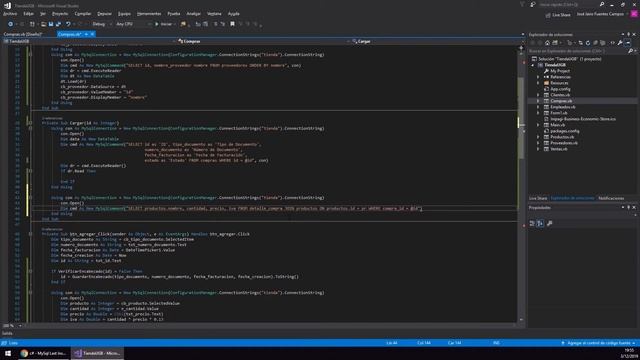Screen dimensions: 640x360
Task: Click the notifications flag icon in title bar
Action: 522,4
